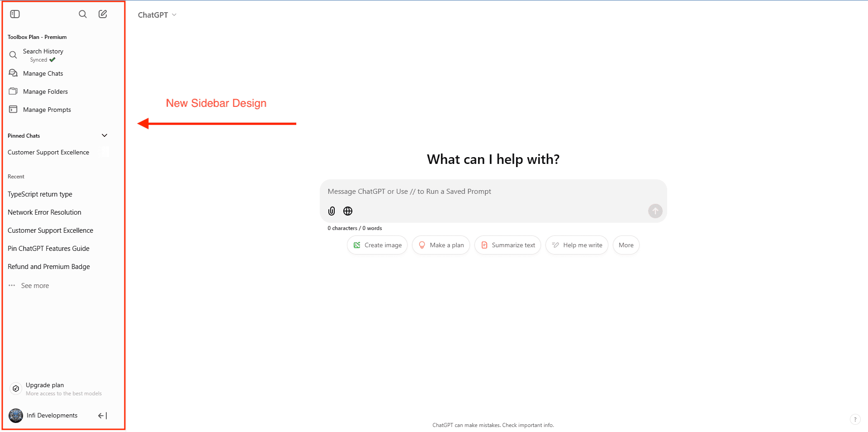Click the search magnifier icon at sidebar top
The image size is (868, 432).
(x=83, y=14)
